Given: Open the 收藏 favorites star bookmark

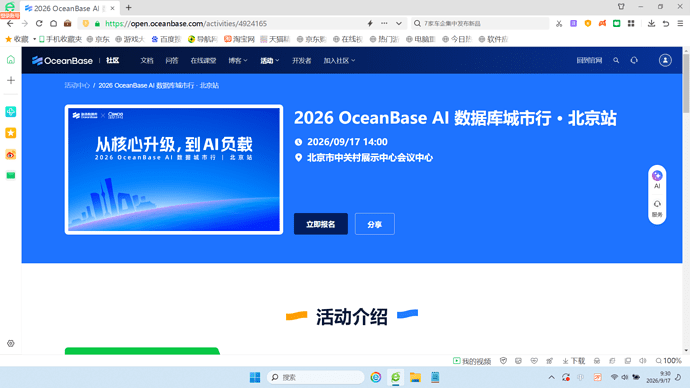Looking at the screenshot, I should 17,39.
